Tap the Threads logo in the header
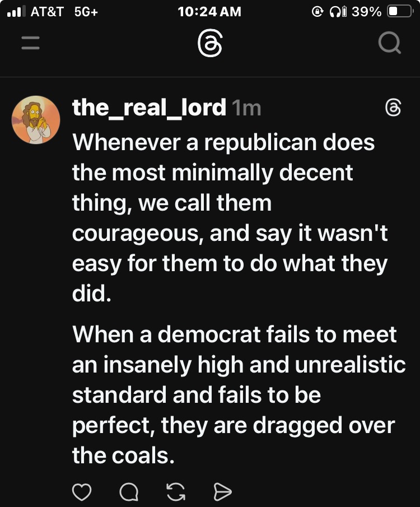 tap(210, 44)
